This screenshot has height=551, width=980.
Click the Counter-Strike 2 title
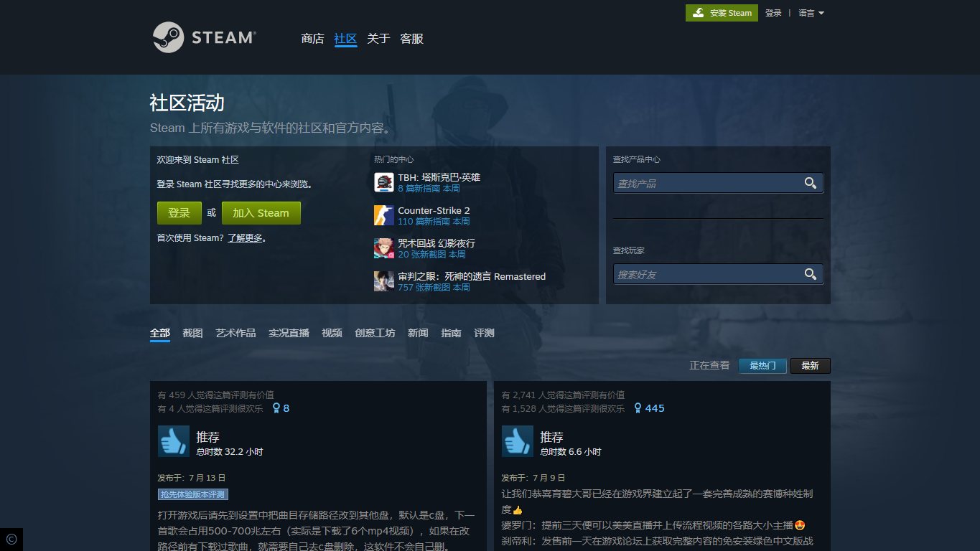(x=434, y=210)
